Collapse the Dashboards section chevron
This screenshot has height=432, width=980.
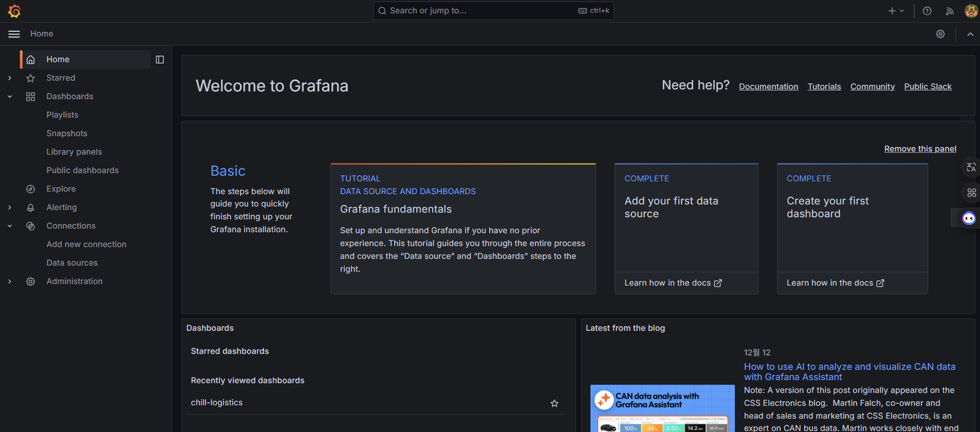click(10, 97)
